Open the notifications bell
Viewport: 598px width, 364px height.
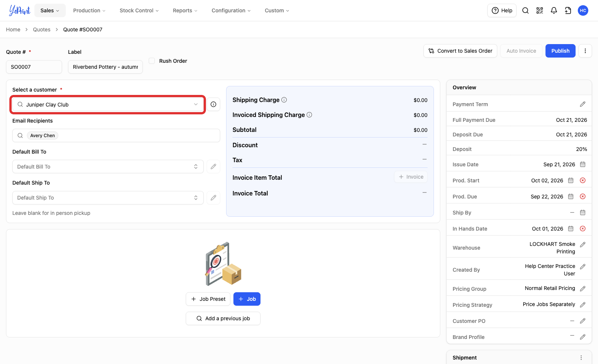pos(554,10)
